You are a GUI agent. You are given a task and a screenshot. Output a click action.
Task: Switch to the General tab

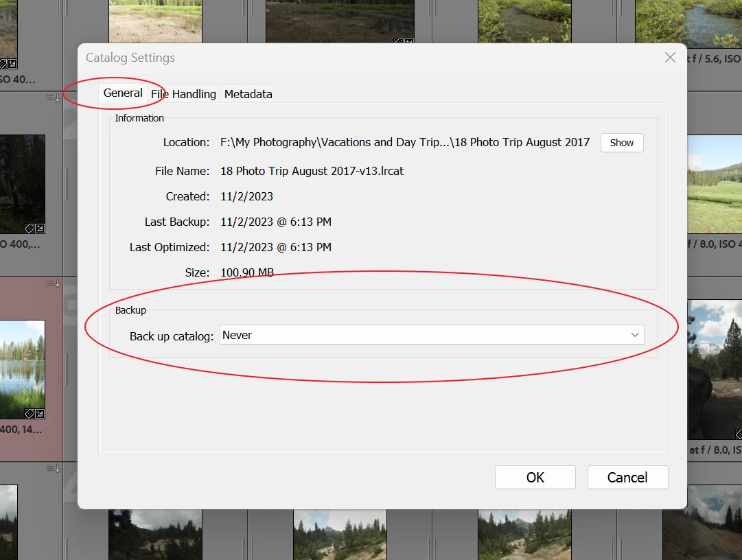point(123,93)
